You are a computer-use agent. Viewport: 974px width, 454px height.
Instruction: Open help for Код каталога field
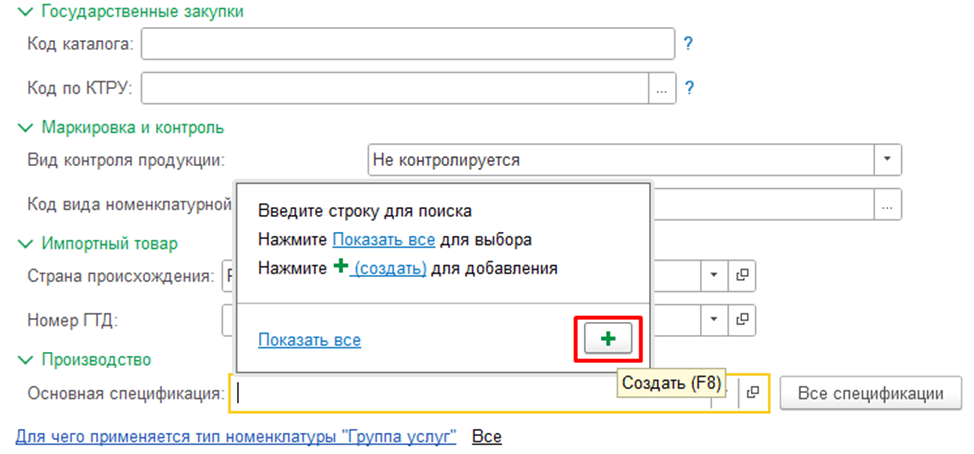pos(688,43)
